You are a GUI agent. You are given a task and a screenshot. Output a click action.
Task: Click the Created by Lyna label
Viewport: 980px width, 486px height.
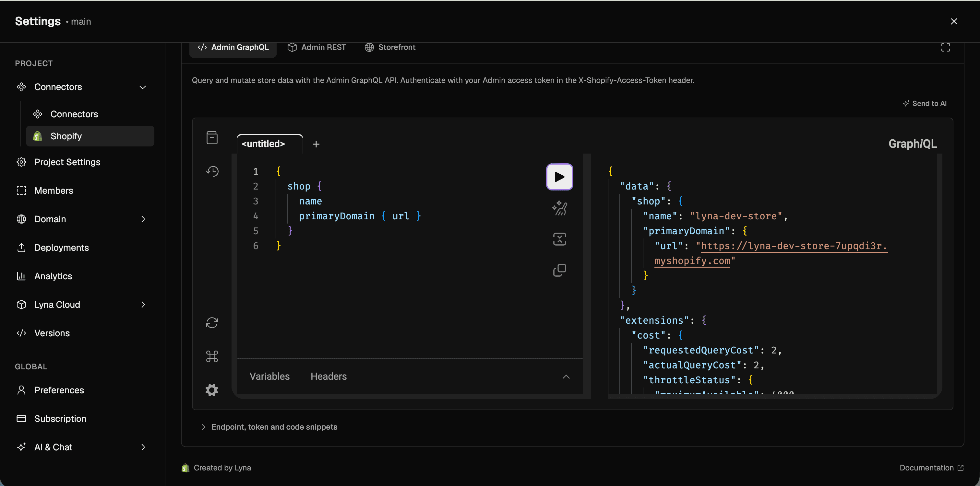coord(222,468)
